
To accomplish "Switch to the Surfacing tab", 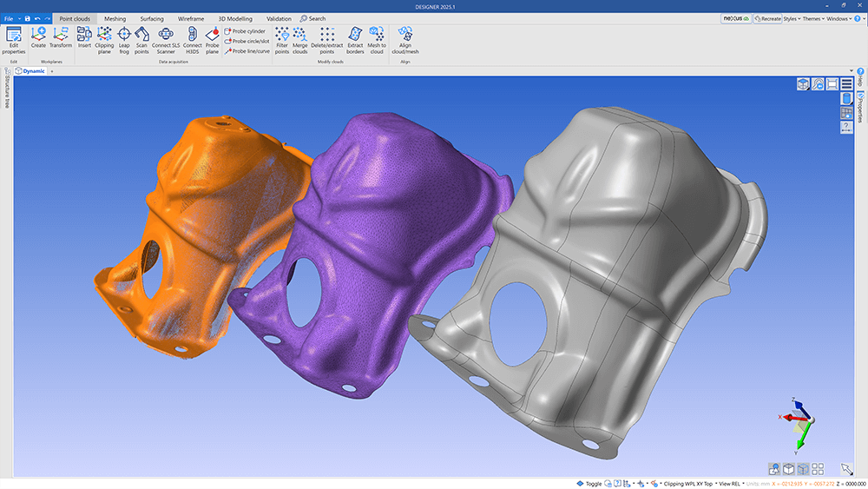I will [x=152, y=19].
